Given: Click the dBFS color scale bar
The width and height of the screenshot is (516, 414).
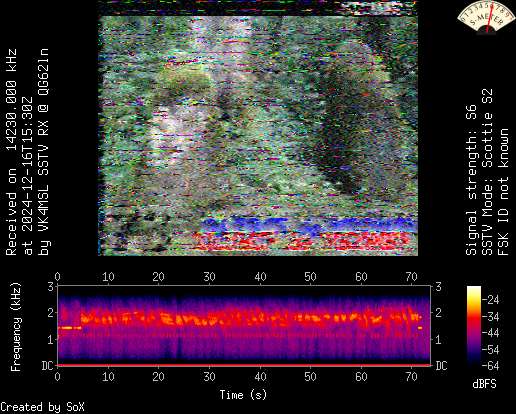Looking at the screenshot, I should (474, 326).
